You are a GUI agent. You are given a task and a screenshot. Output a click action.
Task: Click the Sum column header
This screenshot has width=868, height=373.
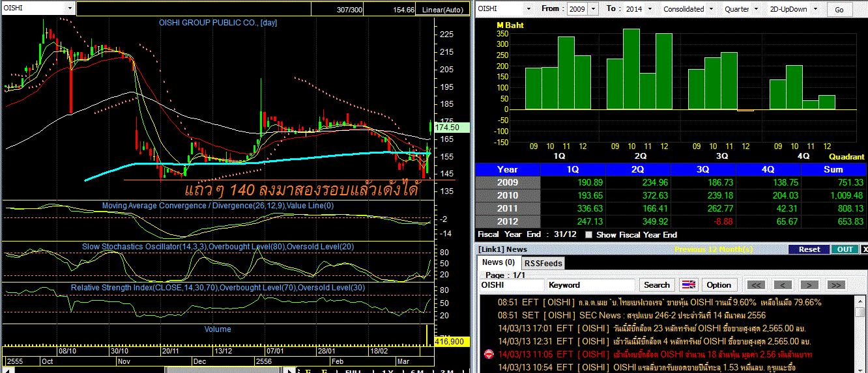(835, 169)
